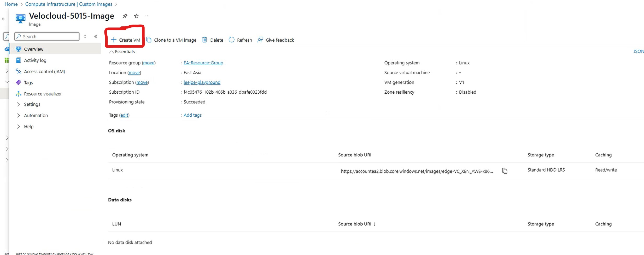This screenshot has width=644, height=255.
Task: Click the subscription ID text
Action: [225, 92]
